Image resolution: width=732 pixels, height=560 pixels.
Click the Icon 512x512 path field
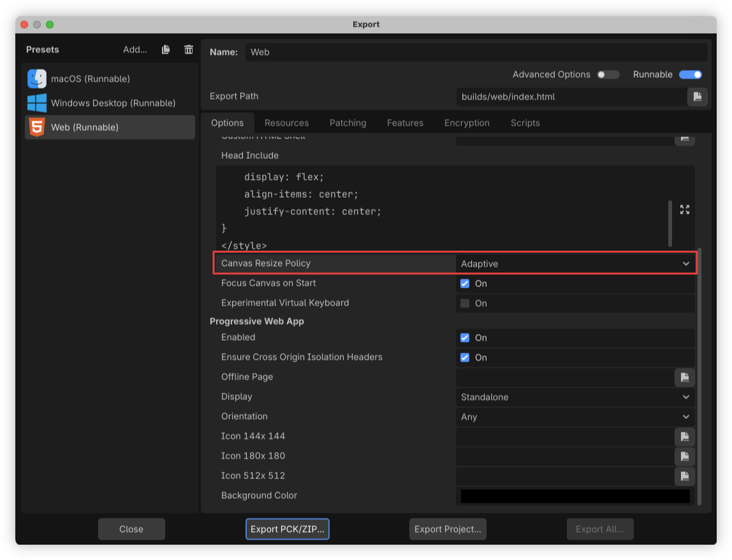pos(565,476)
